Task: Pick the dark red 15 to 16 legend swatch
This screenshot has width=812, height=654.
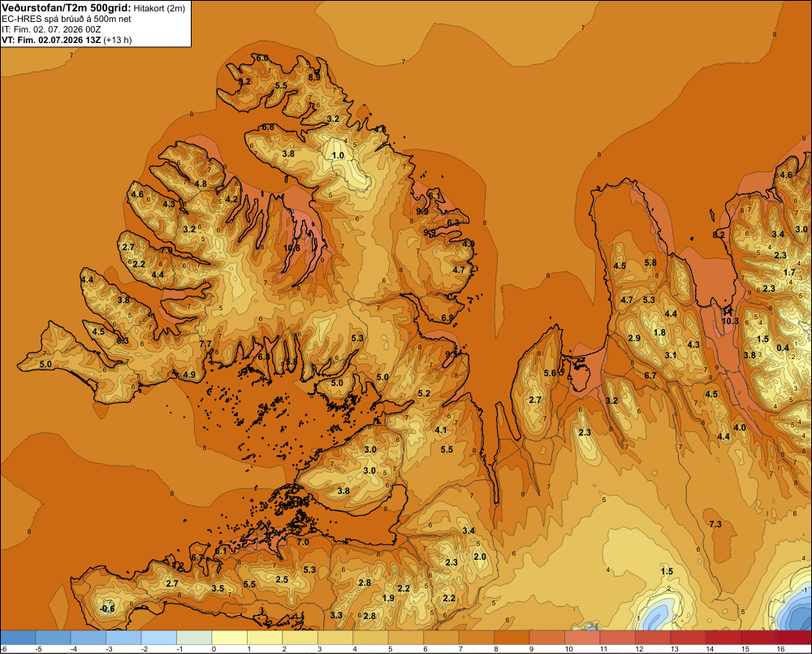Action: pyautogui.click(x=758, y=638)
